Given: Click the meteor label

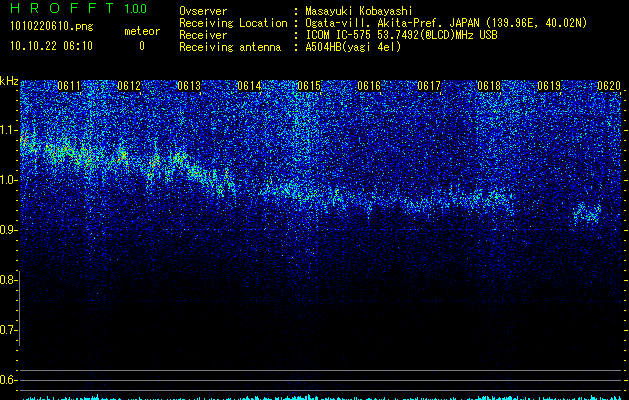Looking at the screenshot, I should (142, 31).
